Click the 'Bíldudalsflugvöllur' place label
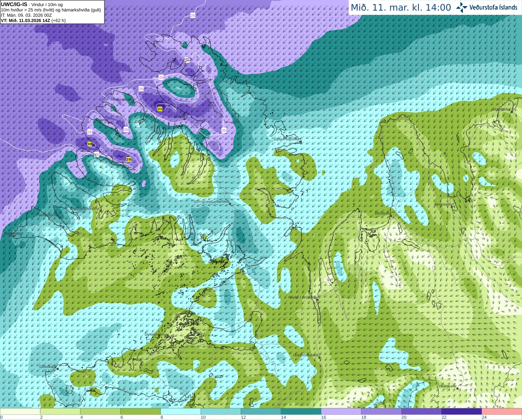The image size is (522, 420). click(85, 208)
